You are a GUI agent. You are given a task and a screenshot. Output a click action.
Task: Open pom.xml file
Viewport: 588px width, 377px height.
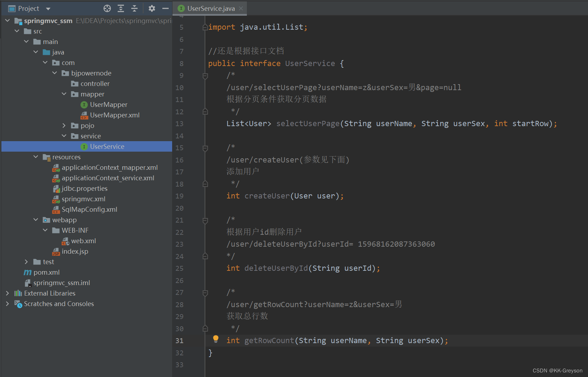[46, 272]
